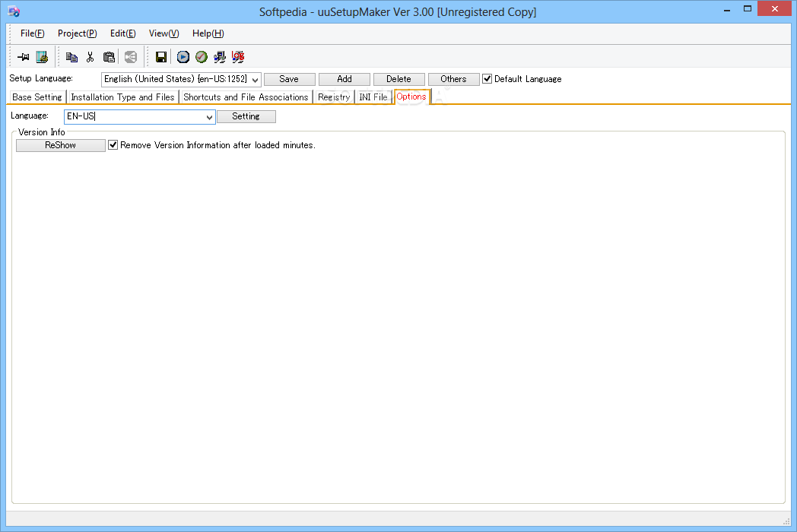This screenshot has height=532, width=797.
Task: Click the ReShow button
Action: coord(61,145)
